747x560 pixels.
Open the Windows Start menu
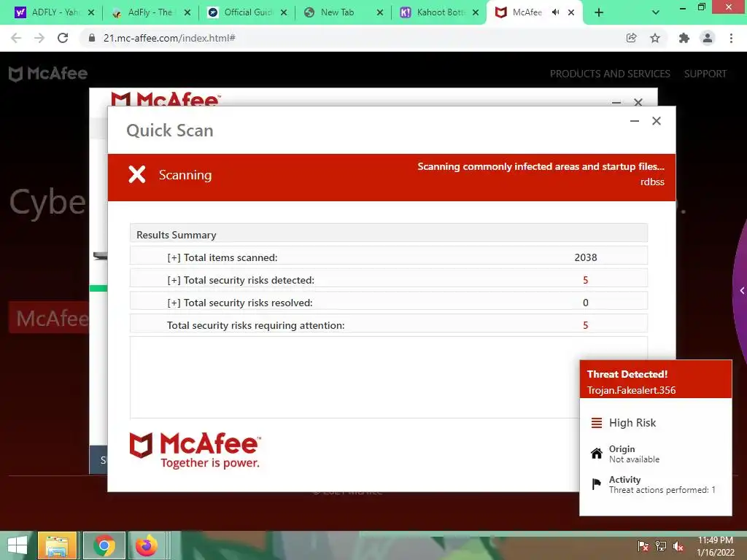coord(18,545)
